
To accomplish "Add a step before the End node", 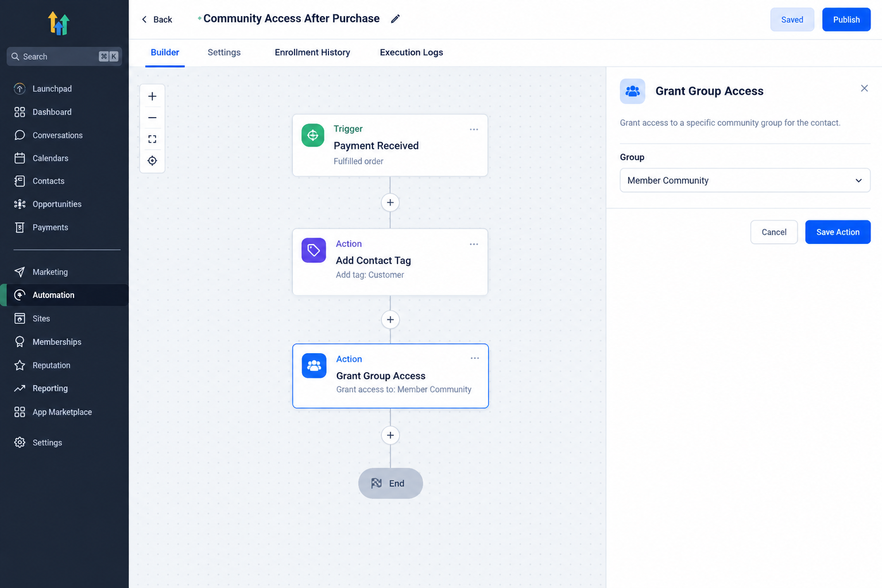I will (390, 435).
